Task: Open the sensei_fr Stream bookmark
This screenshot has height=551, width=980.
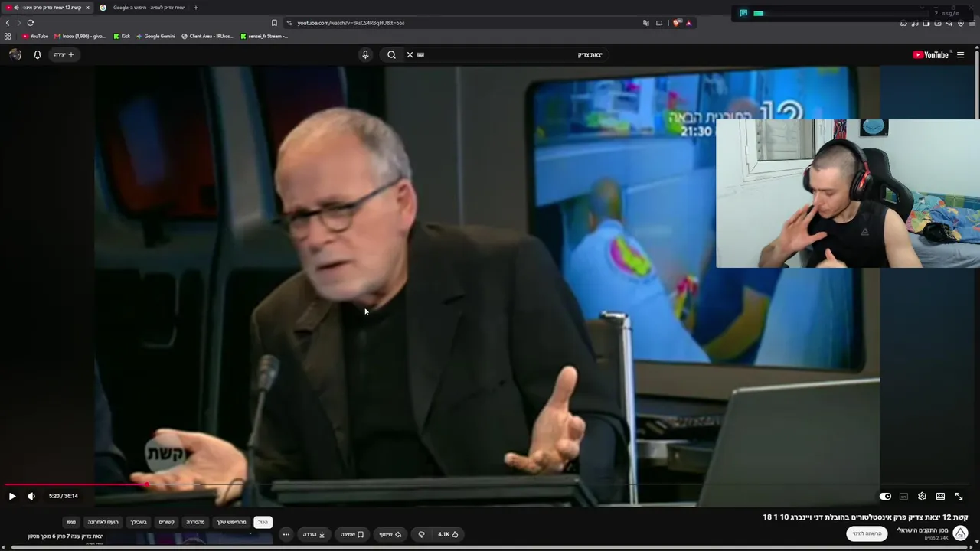Action: coord(264,36)
